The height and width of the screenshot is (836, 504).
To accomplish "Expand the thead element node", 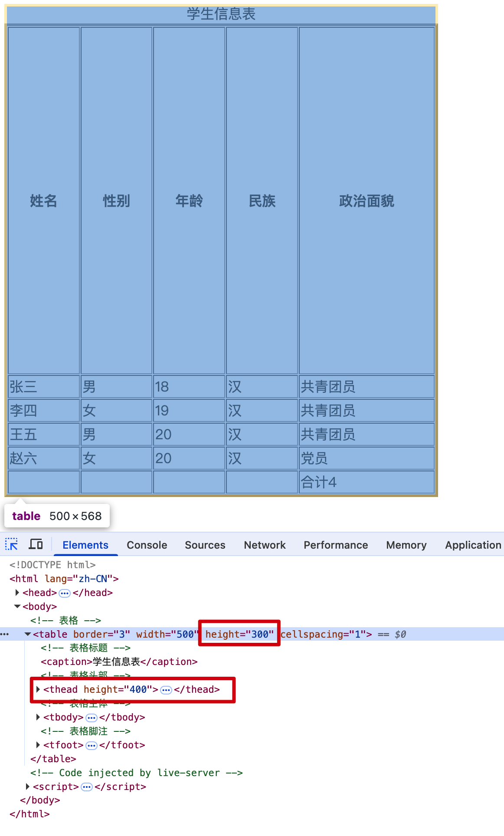I will 38,689.
